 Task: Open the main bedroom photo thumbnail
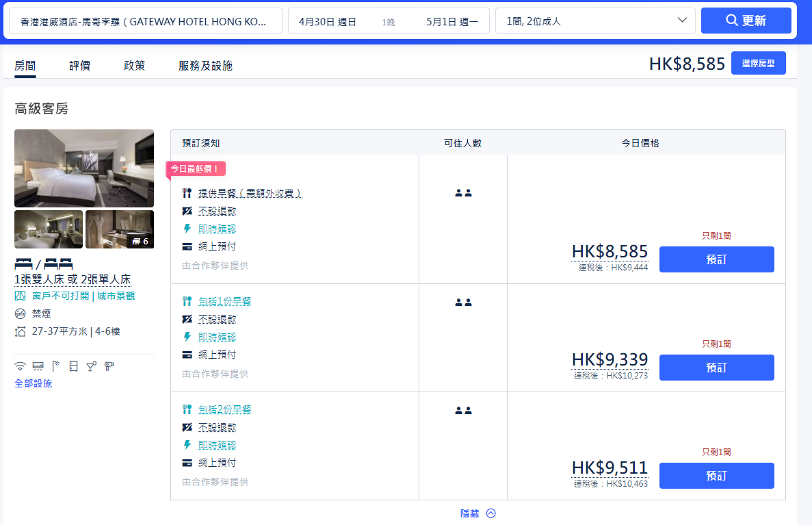(84, 168)
